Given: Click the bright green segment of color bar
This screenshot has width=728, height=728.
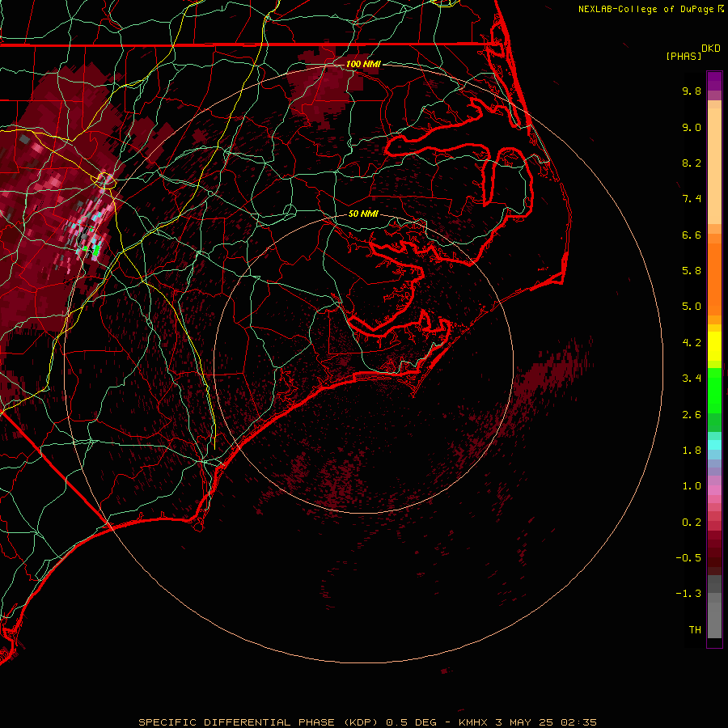Looking at the screenshot, I should coord(714,391).
